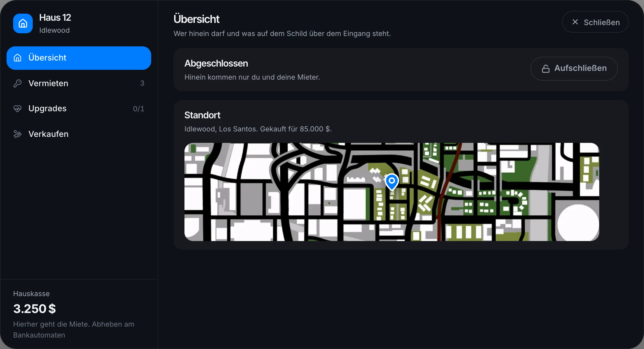The image size is (644, 349).
Task: Switch to the Verkaufen section
Action: 79,134
